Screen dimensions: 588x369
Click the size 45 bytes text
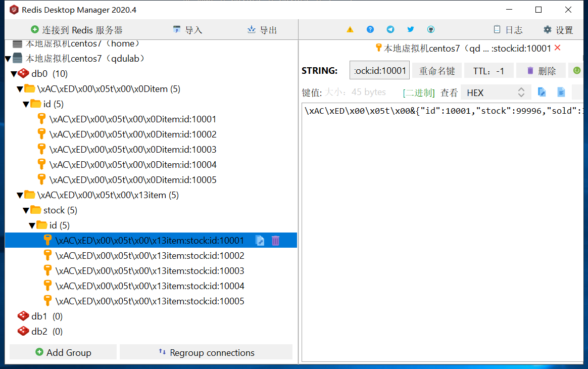[x=355, y=92]
